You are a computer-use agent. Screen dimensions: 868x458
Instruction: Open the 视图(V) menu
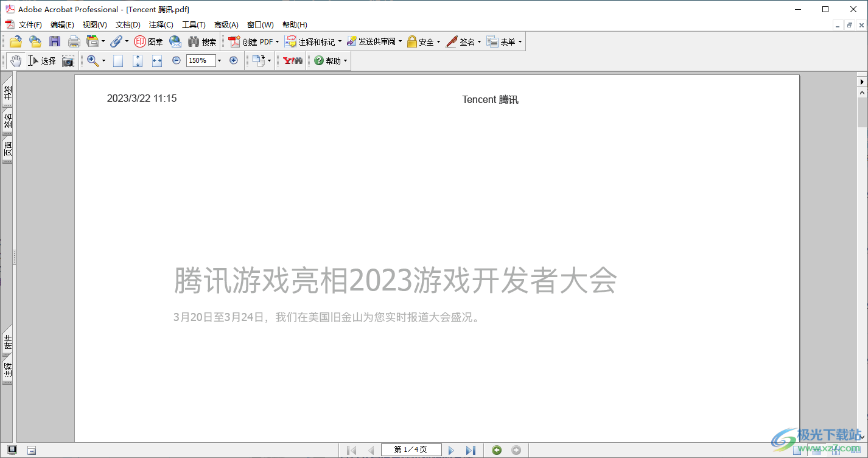[x=95, y=25]
